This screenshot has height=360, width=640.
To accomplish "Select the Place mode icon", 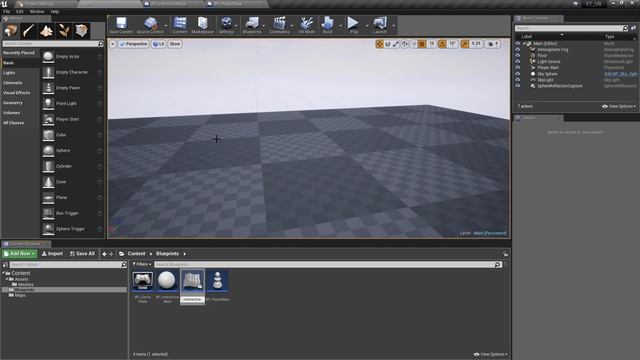I will point(11,31).
